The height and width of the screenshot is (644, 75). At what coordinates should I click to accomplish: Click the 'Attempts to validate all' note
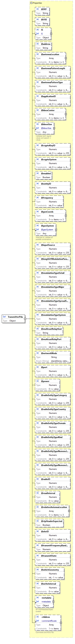point(44,238)
